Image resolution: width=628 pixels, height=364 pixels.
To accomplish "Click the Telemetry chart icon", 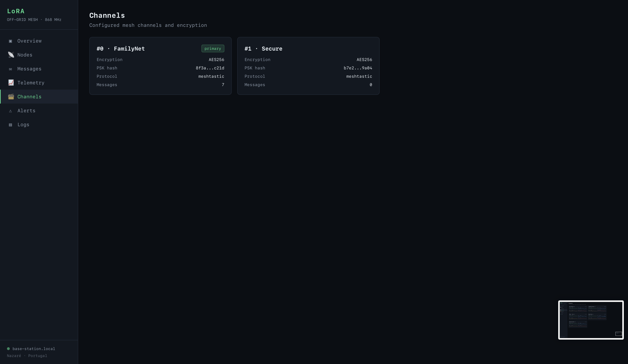I will click(x=11, y=83).
